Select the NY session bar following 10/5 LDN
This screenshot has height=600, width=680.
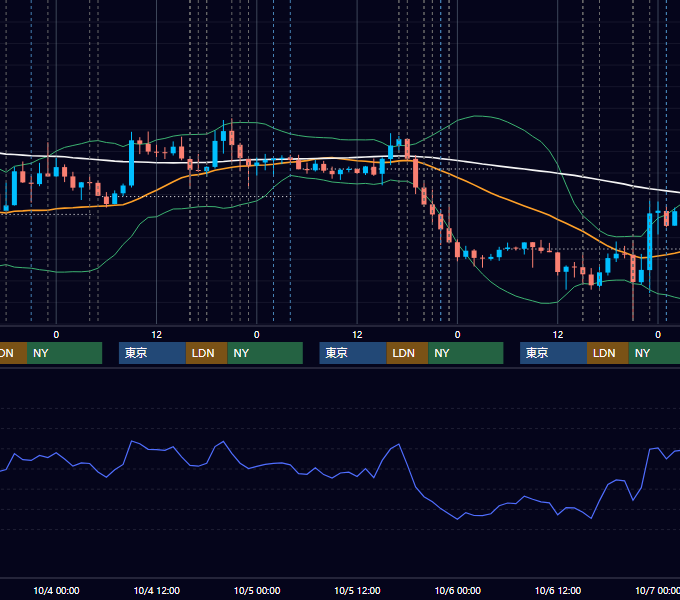tap(466, 353)
